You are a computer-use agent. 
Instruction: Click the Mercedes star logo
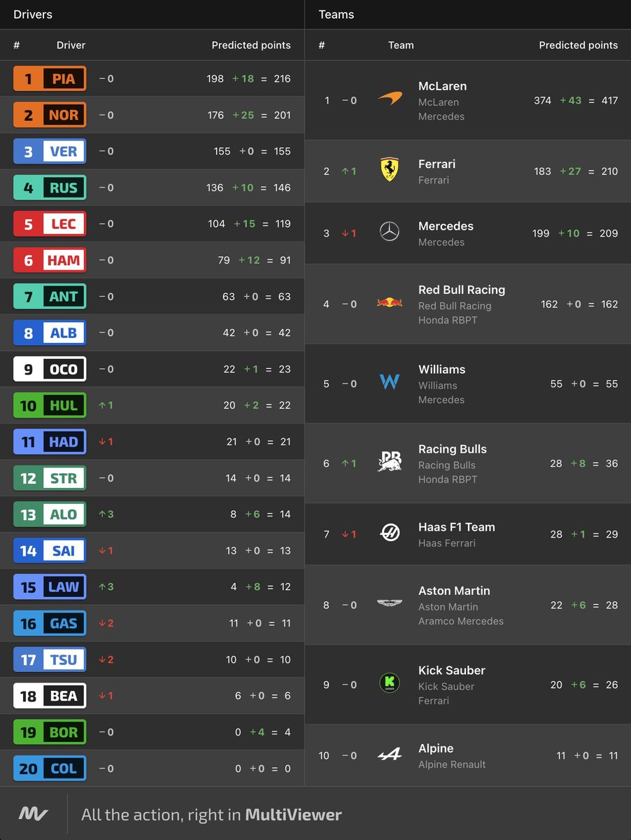click(390, 232)
